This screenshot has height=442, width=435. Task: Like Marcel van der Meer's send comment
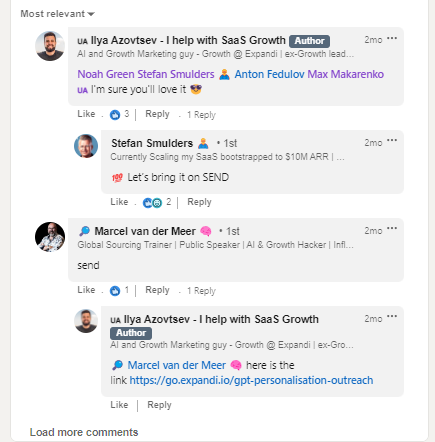(86, 290)
